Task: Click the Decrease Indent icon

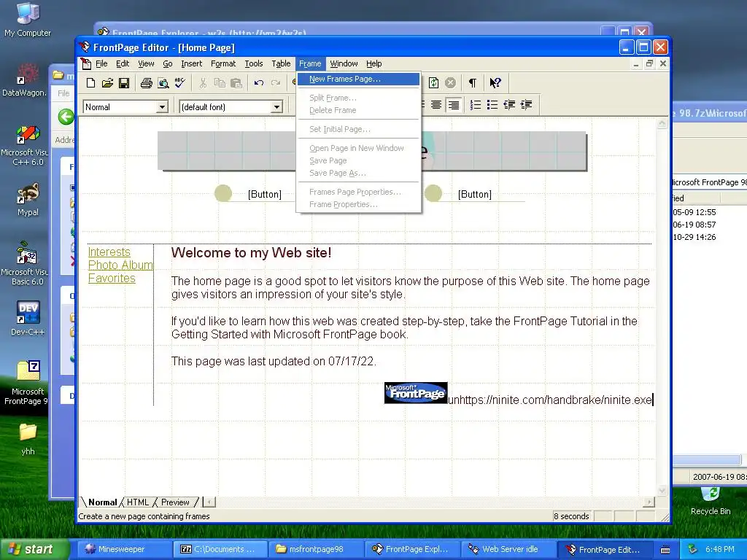Action: (x=509, y=105)
